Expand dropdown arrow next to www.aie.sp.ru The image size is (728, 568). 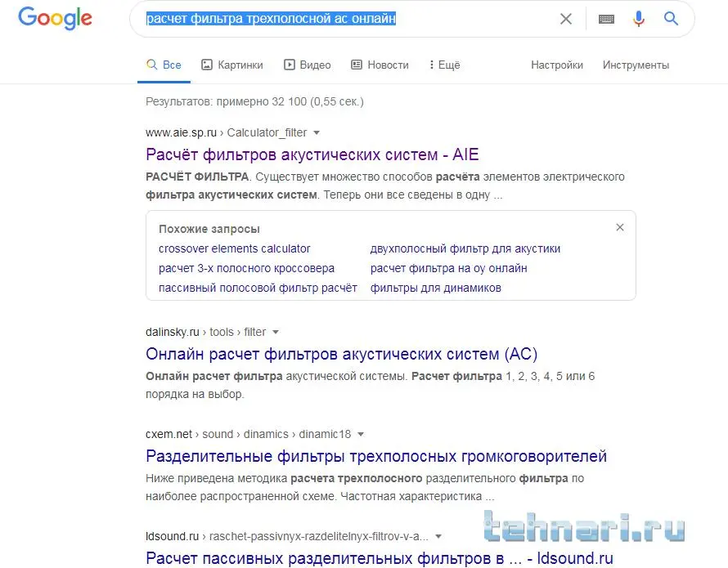(317, 133)
